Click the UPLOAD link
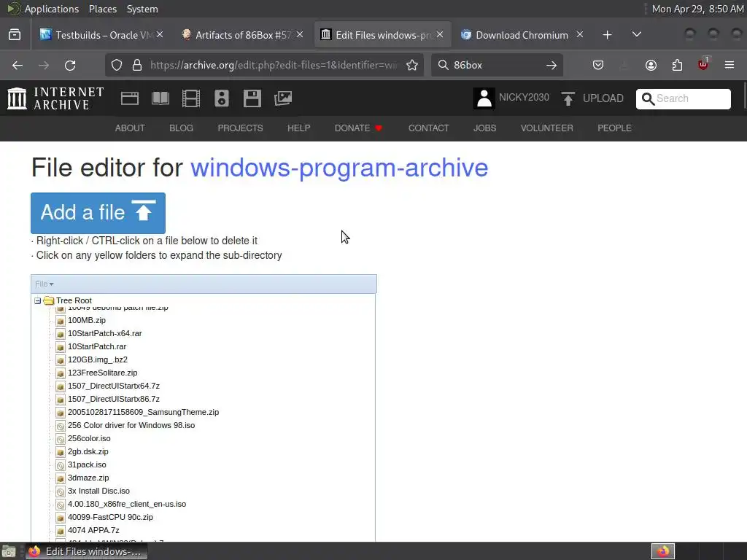The height and width of the screenshot is (560, 747). click(x=603, y=98)
